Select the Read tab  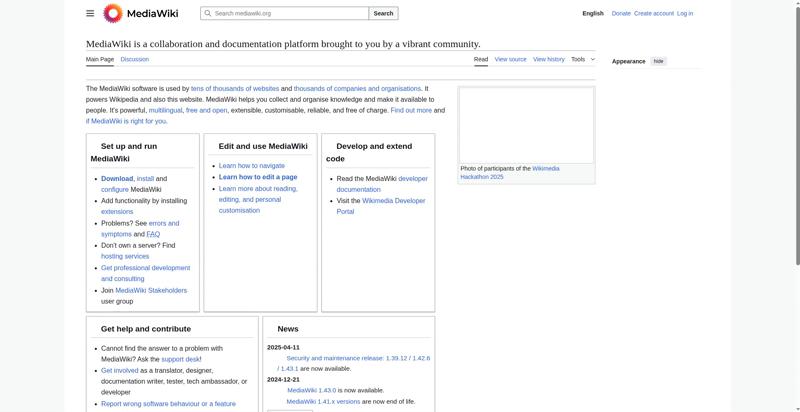point(481,60)
